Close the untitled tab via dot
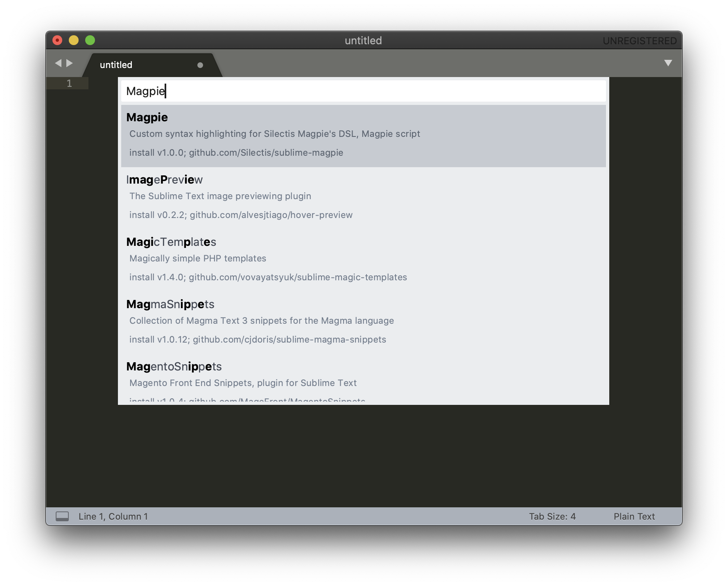This screenshot has width=728, height=586. point(200,65)
